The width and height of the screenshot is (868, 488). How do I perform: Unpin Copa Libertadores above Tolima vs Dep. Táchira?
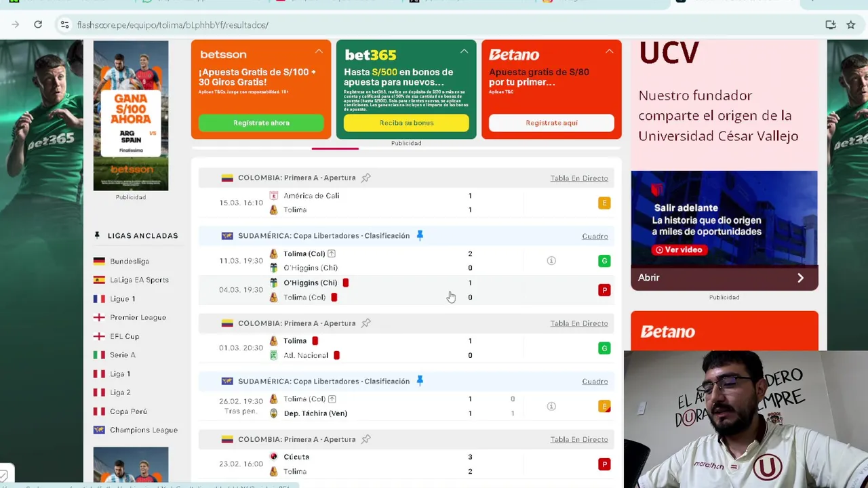[x=420, y=381]
